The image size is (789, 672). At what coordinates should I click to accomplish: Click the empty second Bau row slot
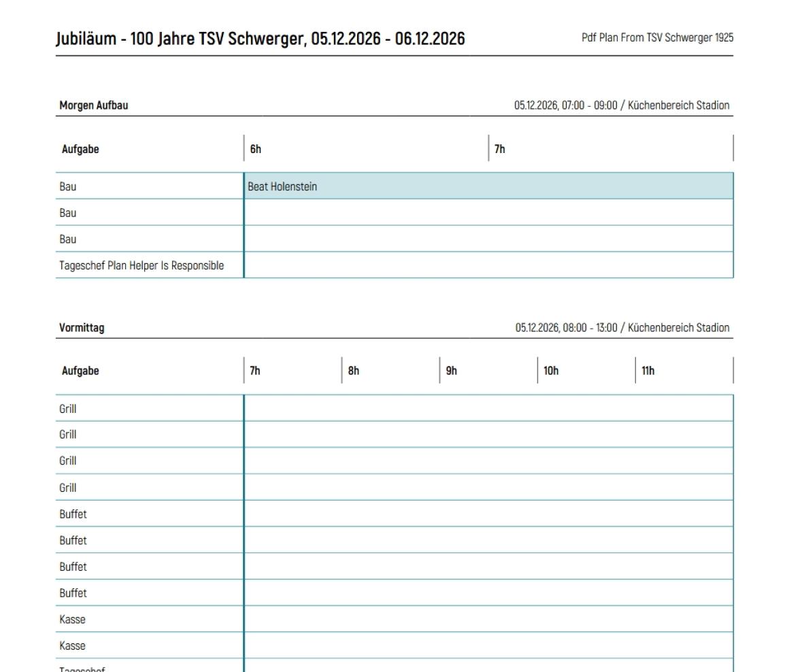point(408,212)
